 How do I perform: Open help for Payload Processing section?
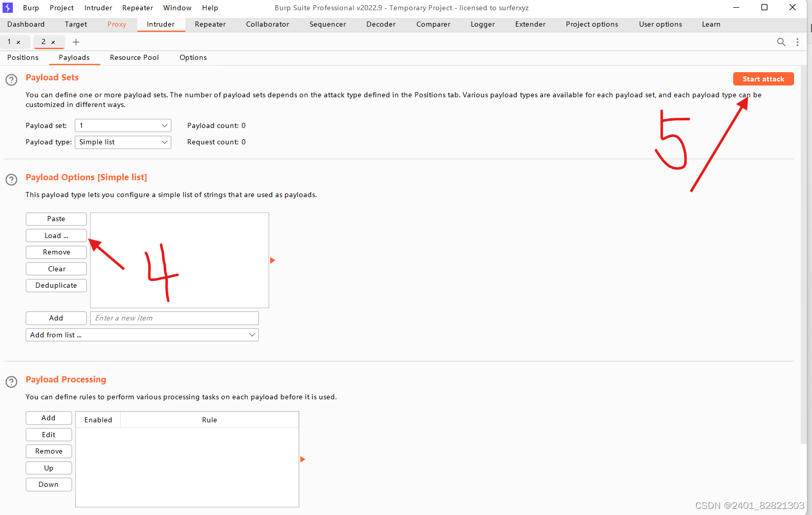click(x=11, y=382)
